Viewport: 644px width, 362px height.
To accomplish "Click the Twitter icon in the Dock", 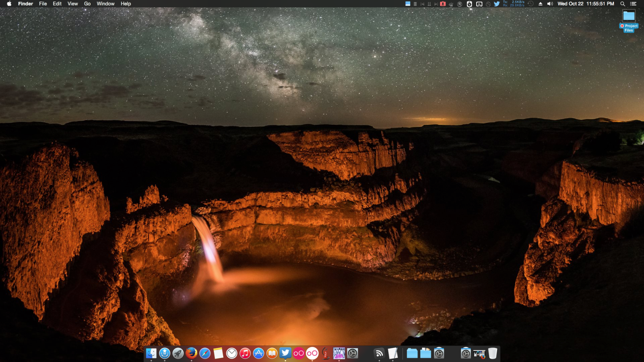I will [x=285, y=353].
